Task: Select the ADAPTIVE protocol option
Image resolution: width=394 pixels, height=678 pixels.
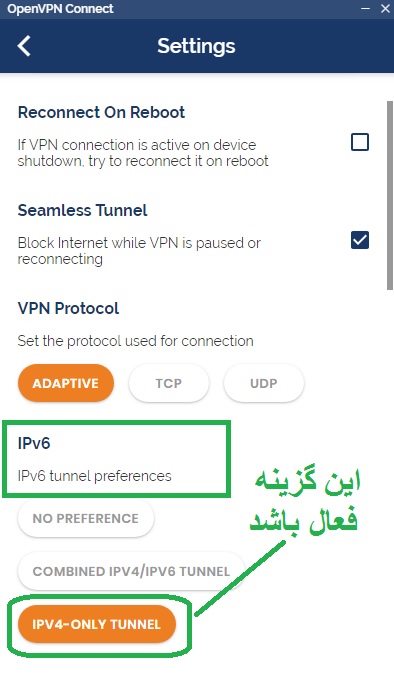Action: click(66, 383)
